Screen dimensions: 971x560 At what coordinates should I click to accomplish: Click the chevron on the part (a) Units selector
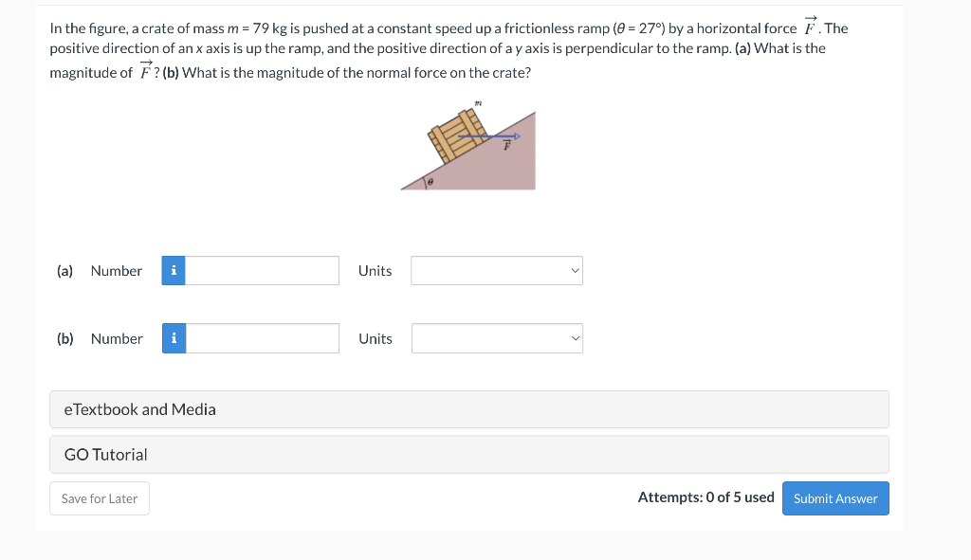coord(573,270)
